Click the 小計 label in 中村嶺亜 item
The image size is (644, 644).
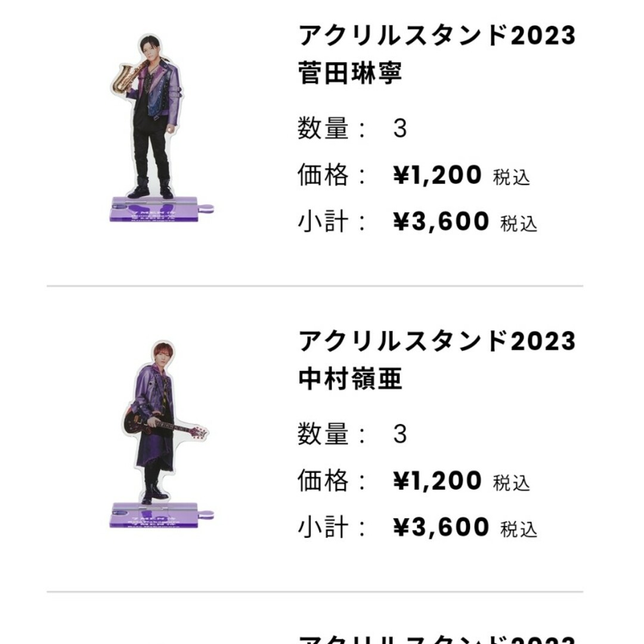click(x=323, y=527)
